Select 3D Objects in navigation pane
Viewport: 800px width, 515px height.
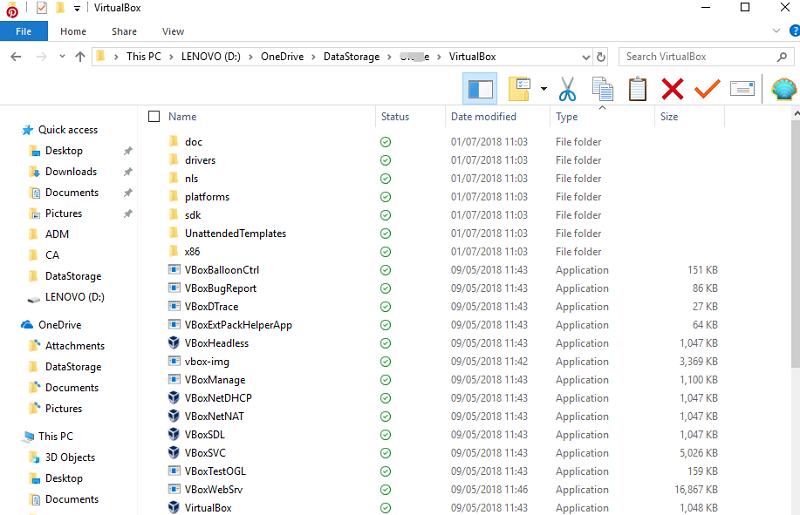[70, 457]
